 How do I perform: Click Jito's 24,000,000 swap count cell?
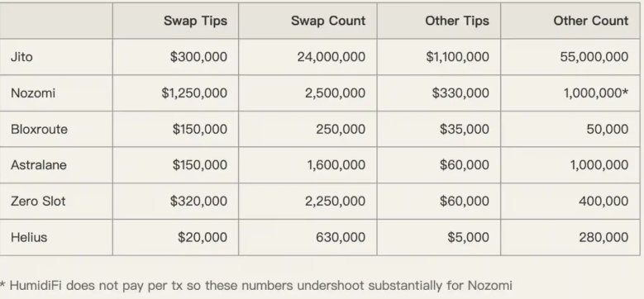coord(331,57)
